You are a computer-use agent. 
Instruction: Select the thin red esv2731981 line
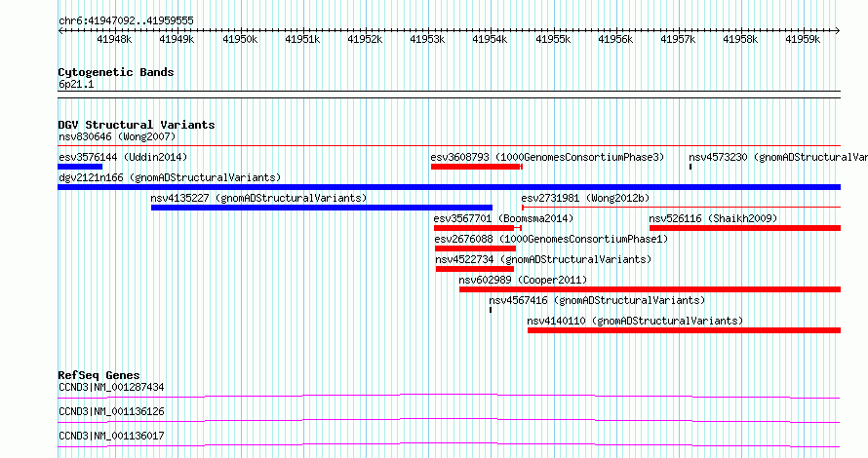click(x=681, y=208)
